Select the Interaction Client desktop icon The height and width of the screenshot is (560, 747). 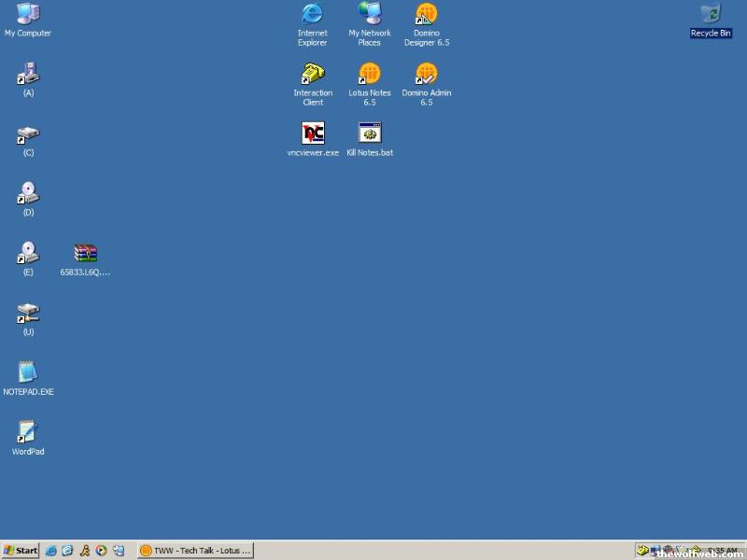pyautogui.click(x=313, y=74)
